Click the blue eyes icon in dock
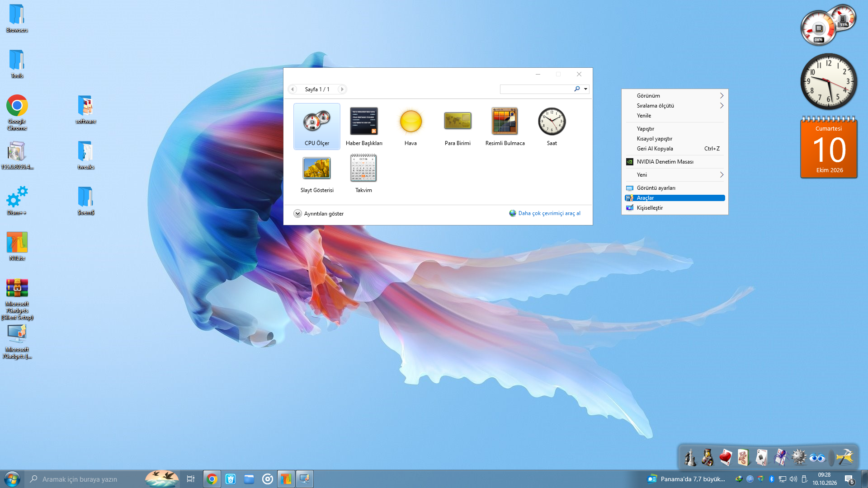 (x=817, y=458)
